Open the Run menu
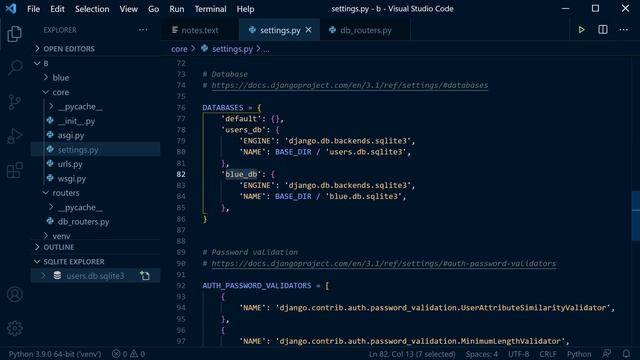This screenshot has width=640, height=360. (x=177, y=9)
